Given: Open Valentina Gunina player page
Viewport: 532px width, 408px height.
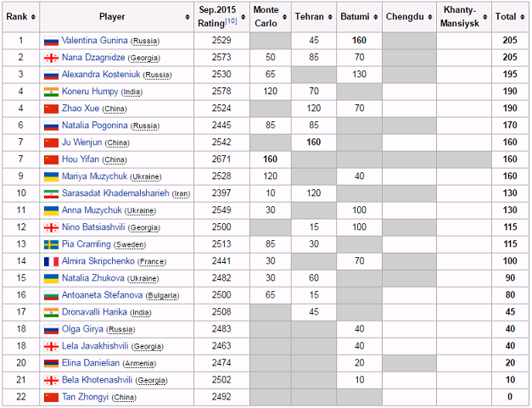Looking at the screenshot, I should [96, 41].
